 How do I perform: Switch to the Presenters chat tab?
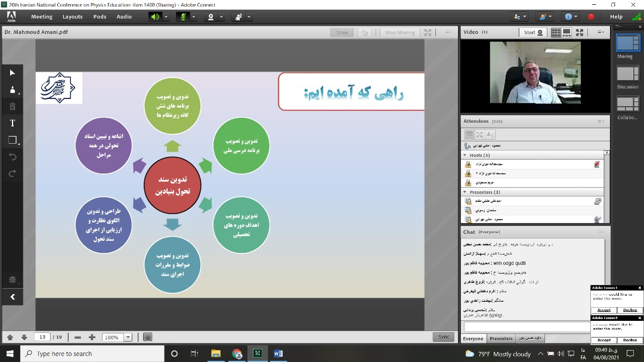(x=501, y=339)
